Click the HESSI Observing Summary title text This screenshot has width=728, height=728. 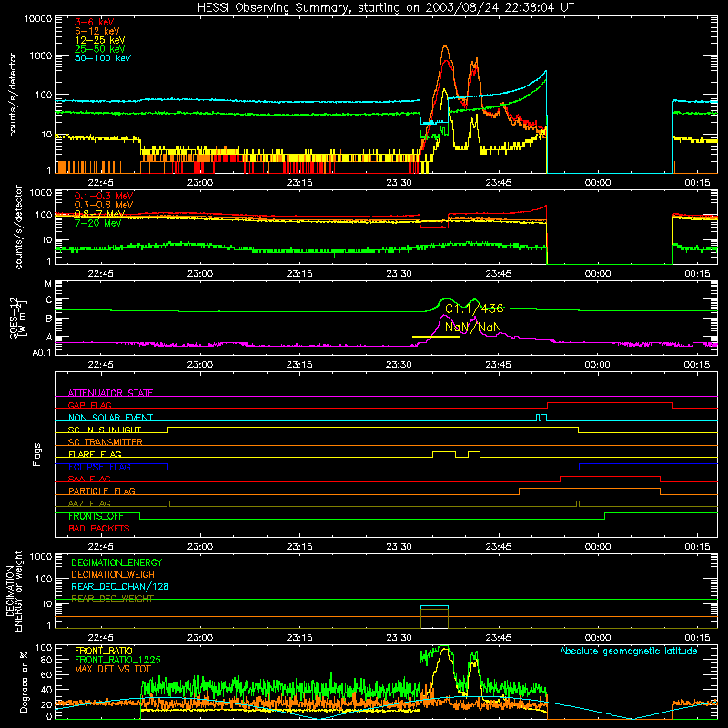(x=385, y=8)
